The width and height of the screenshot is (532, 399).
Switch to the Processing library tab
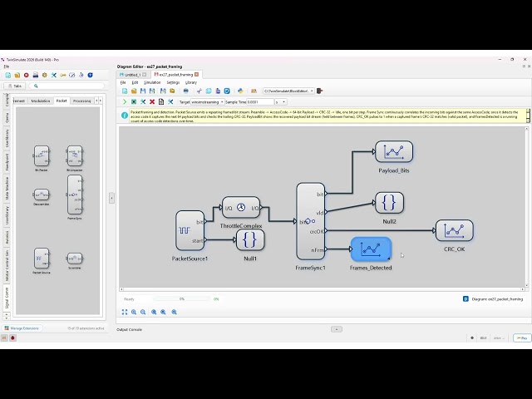81,101
